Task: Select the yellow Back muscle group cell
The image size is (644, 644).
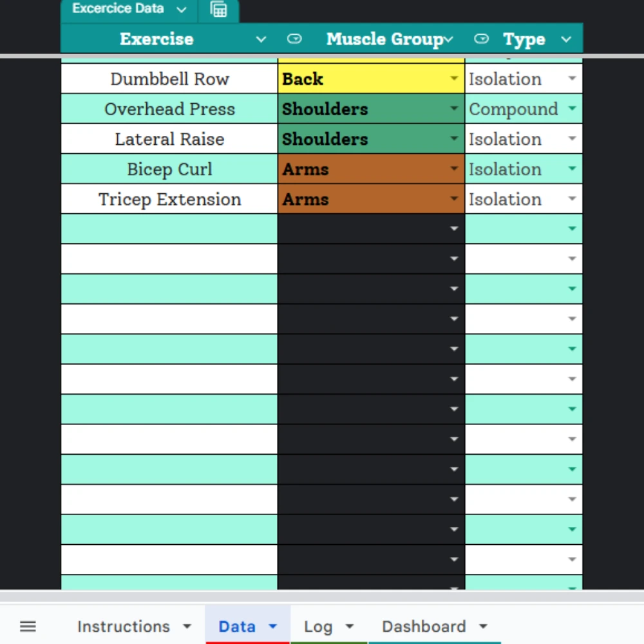Action: pyautogui.click(x=354, y=79)
